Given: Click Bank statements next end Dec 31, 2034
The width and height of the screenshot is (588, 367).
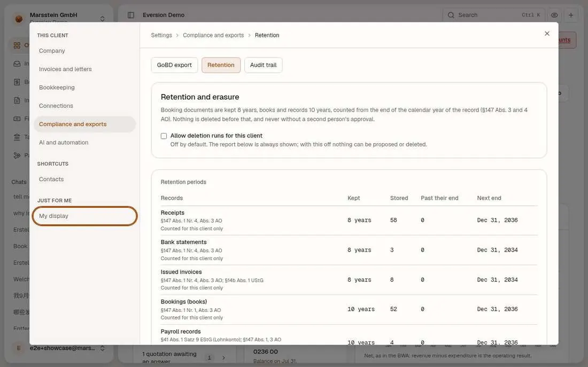Looking at the screenshot, I should (x=497, y=250).
